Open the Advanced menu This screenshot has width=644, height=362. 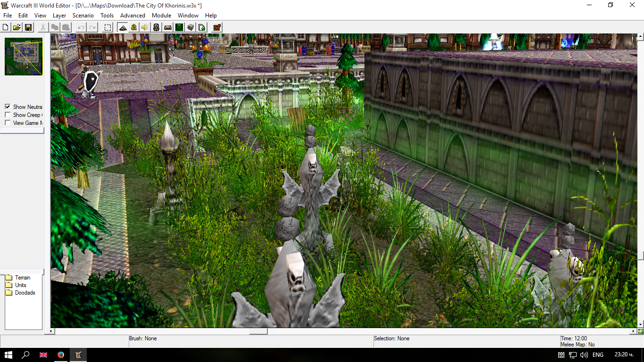[x=132, y=16]
